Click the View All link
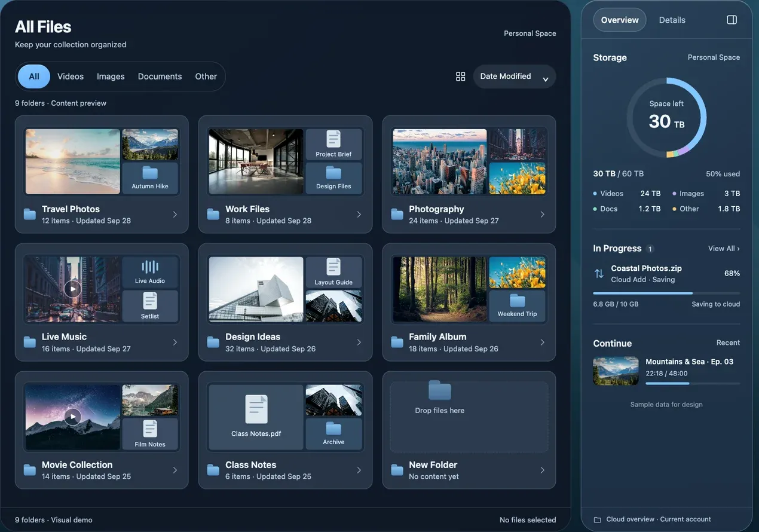The height and width of the screenshot is (532, 759). click(724, 249)
